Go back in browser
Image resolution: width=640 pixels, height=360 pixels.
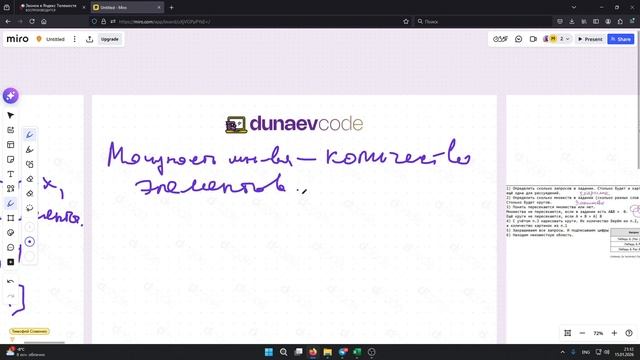click(x=8, y=21)
